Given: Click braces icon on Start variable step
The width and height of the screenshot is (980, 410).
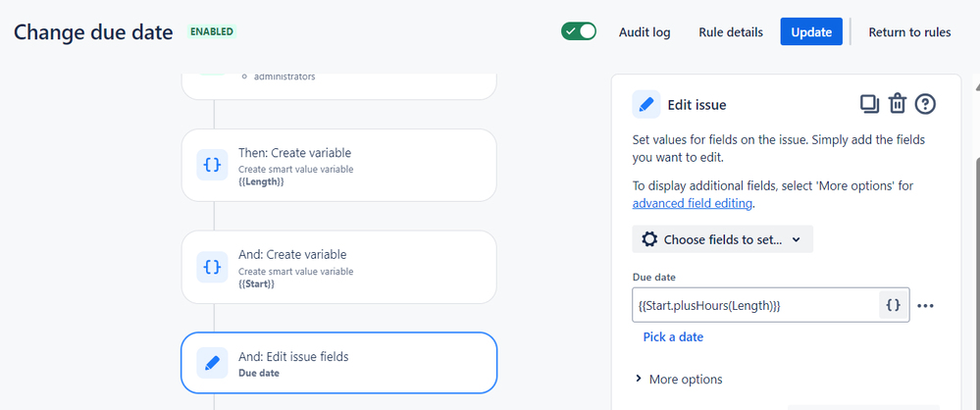Looking at the screenshot, I should point(213,267).
